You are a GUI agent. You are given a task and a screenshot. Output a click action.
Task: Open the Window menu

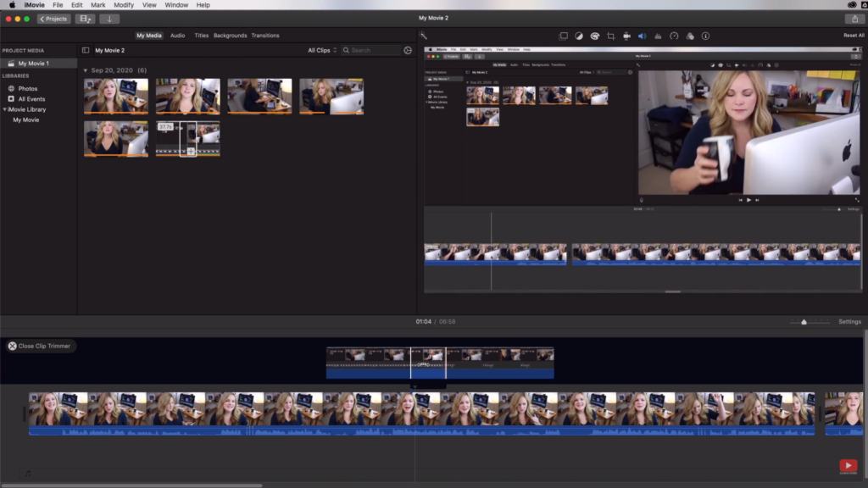point(176,5)
